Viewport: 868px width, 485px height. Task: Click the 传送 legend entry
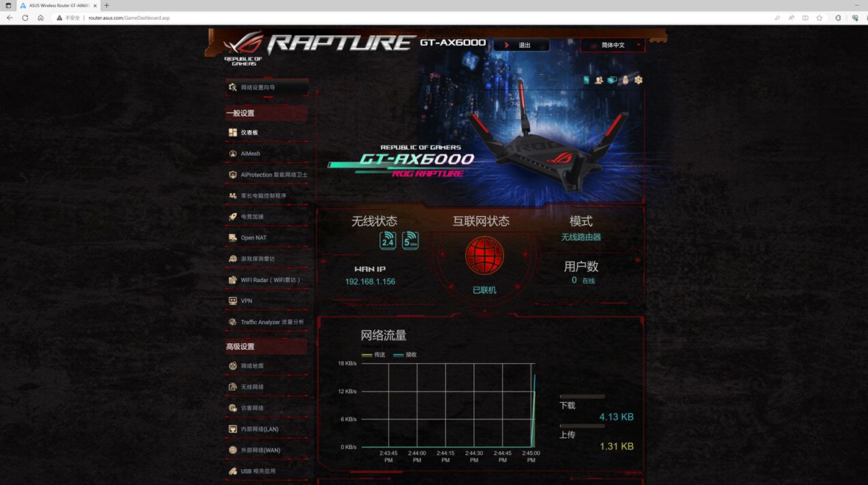coord(373,354)
